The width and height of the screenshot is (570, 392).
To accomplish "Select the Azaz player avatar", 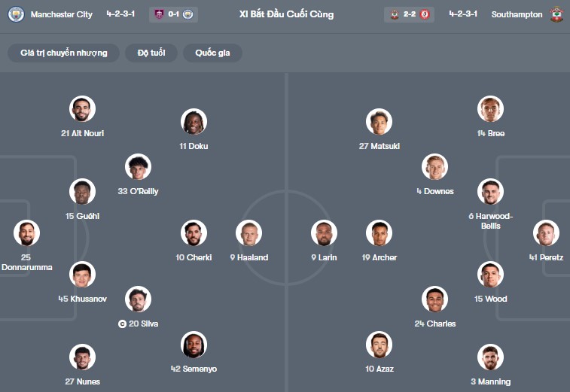I will [x=379, y=345].
